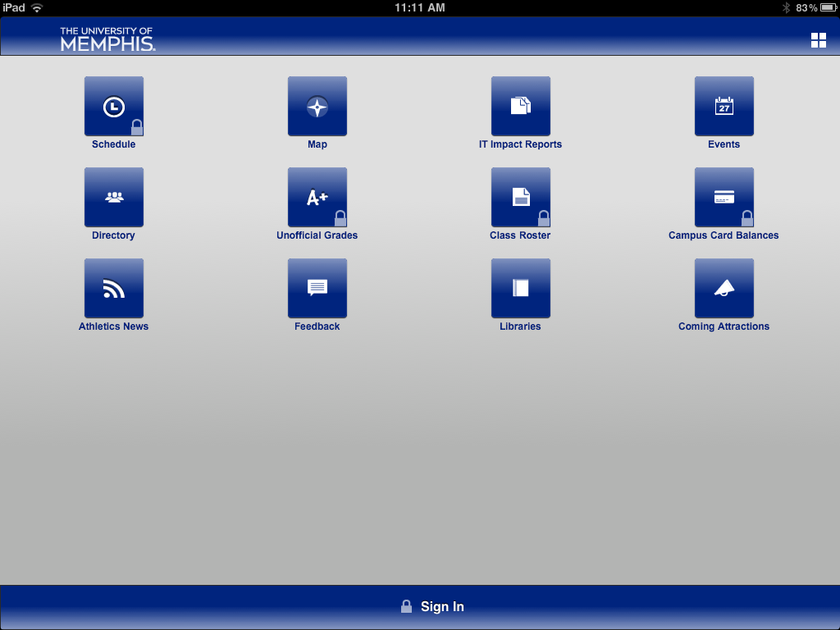Open the Libraries book icon
Screen dimensions: 840x630
pos(521,289)
